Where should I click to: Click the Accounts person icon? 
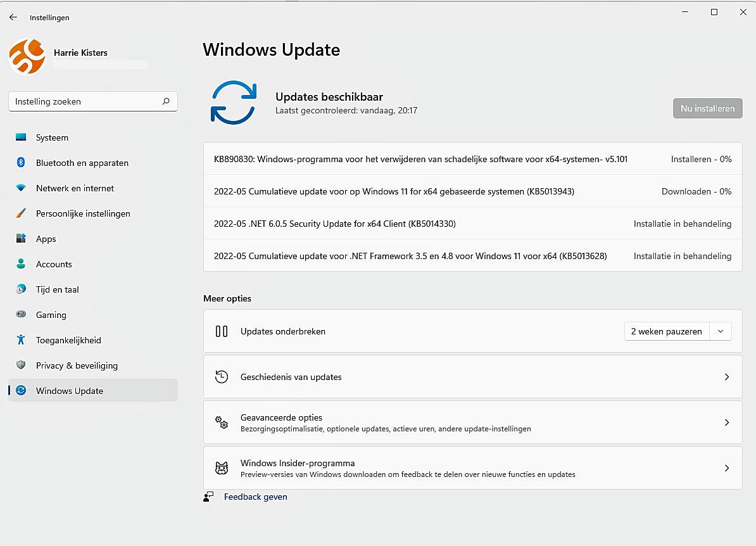[21, 264]
